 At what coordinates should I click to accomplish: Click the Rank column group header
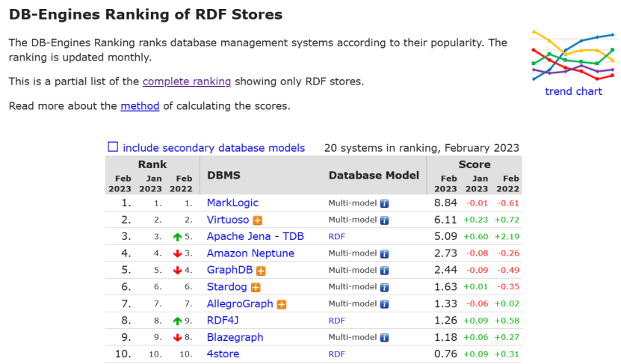tap(152, 164)
